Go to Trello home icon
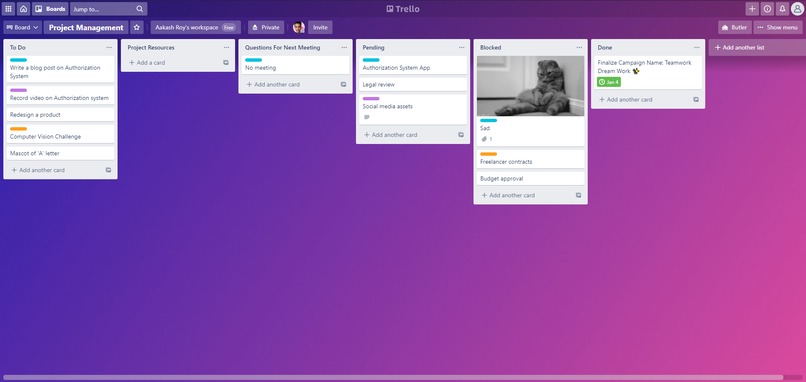The width and height of the screenshot is (806, 382). pyautogui.click(x=24, y=9)
